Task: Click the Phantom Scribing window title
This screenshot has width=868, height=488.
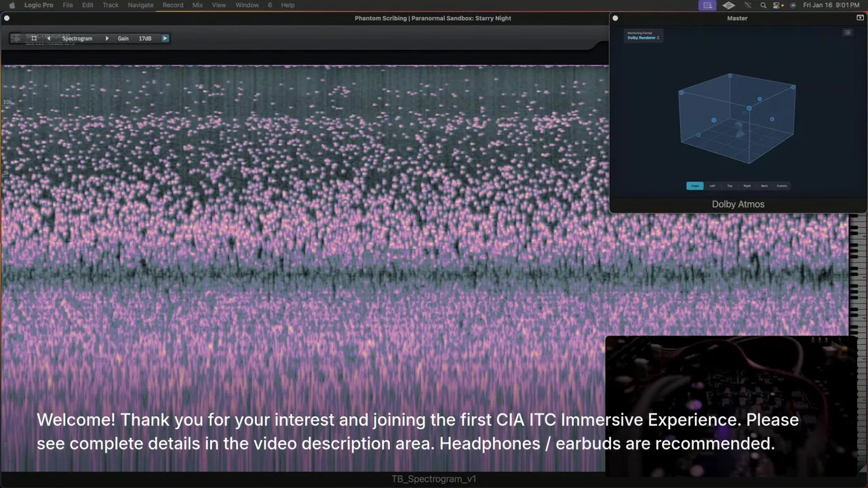Action: 433,18
